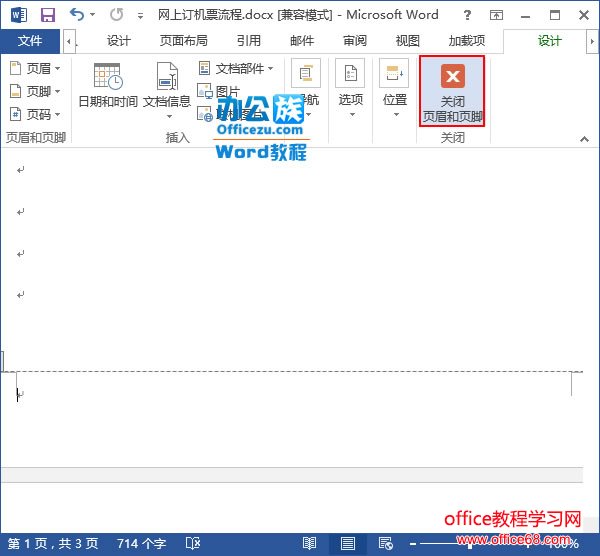Viewport: 600px width, 556px height.
Task: Open the 页码 page number dropdown
Action: click(35, 114)
